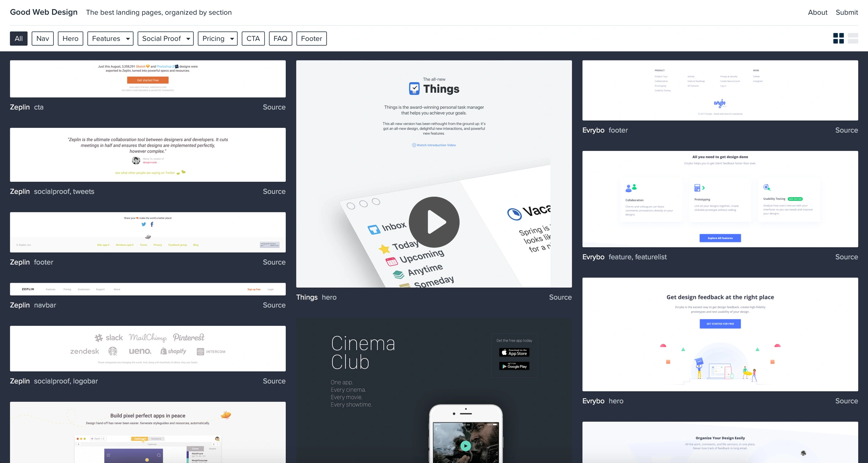The height and width of the screenshot is (463, 868).
Task: Click the Shopify logo in logobar
Action: (174, 351)
